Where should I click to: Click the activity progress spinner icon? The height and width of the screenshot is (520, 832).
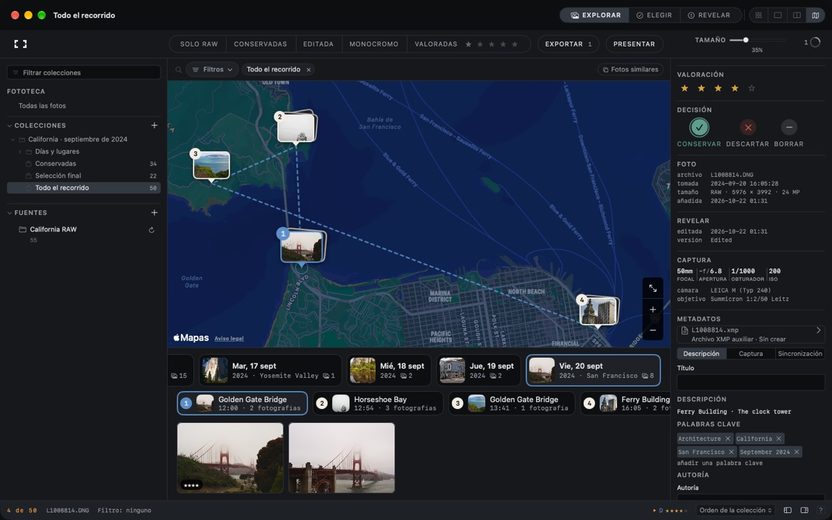pos(816,42)
